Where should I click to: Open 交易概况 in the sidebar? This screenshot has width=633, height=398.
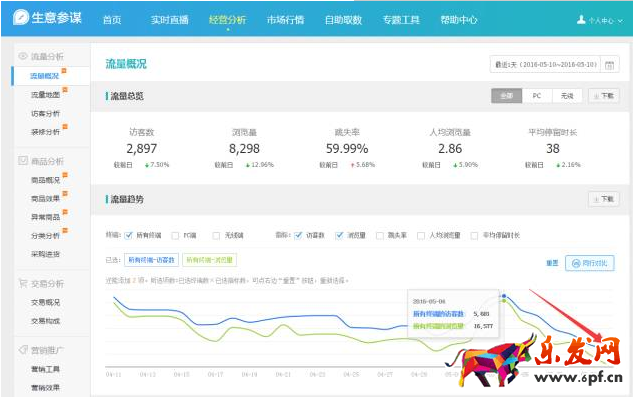coord(45,302)
